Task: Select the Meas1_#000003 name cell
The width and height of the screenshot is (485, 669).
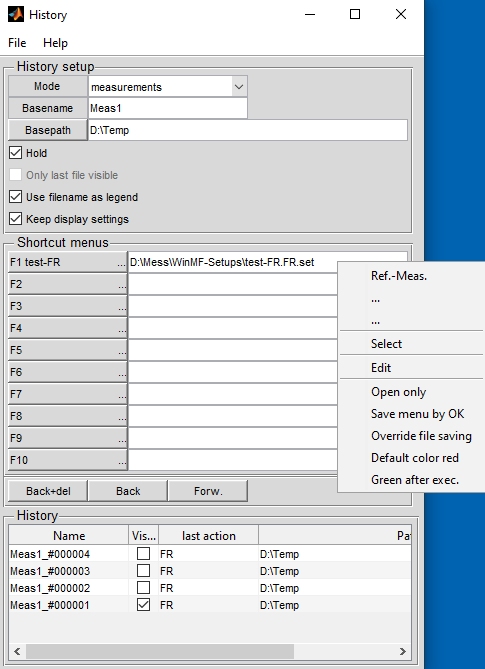Action: coord(69,571)
